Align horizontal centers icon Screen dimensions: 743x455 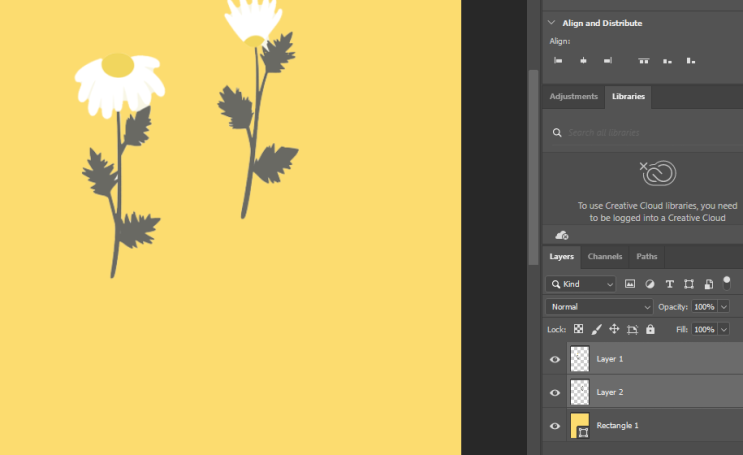[583, 60]
